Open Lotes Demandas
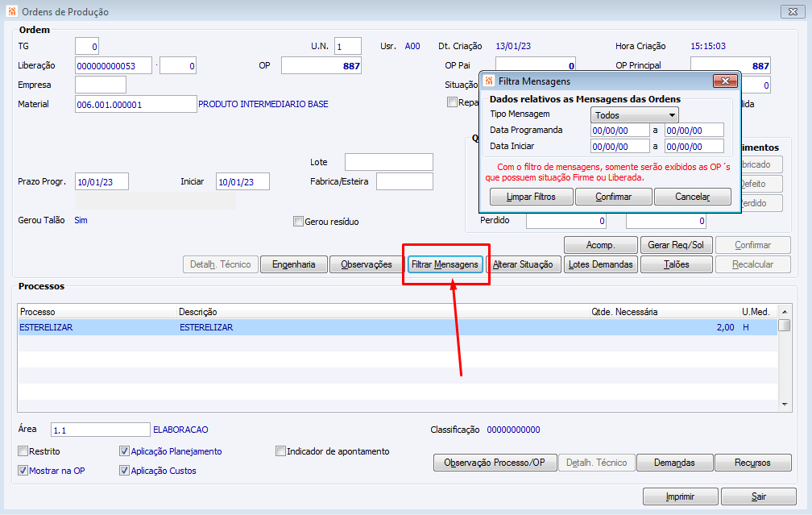The width and height of the screenshot is (812, 515). coord(601,264)
